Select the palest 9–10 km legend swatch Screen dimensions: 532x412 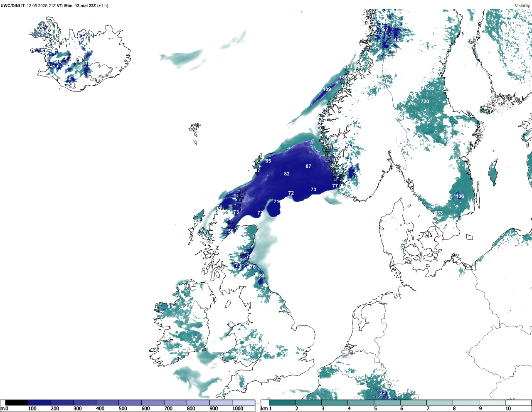[492, 402]
